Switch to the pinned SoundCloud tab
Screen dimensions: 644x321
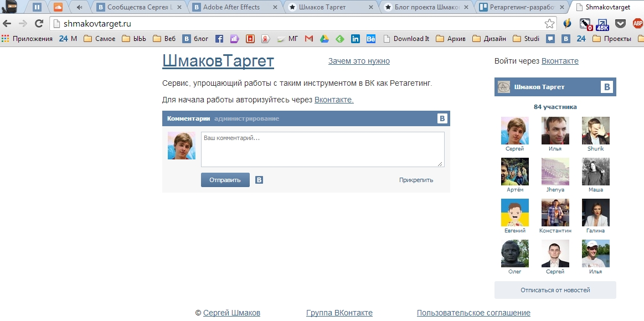(58, 7)
